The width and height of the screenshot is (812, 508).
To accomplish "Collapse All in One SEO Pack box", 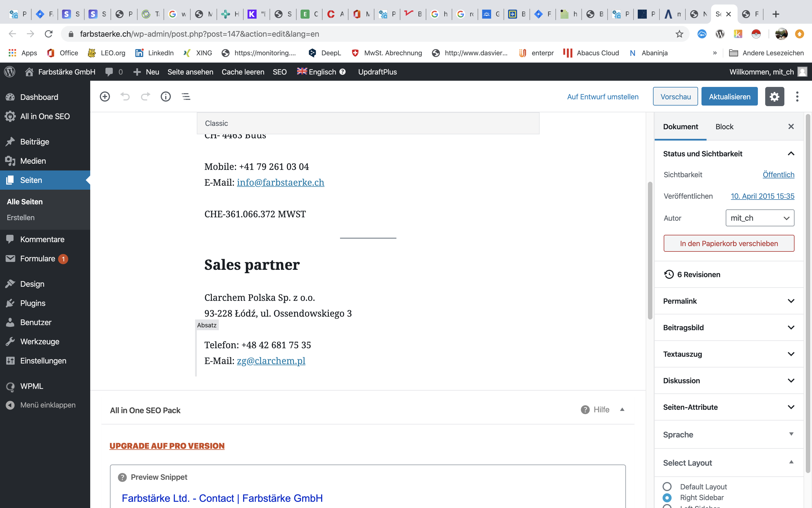I will pyautogui.click(x=622, y=410).
